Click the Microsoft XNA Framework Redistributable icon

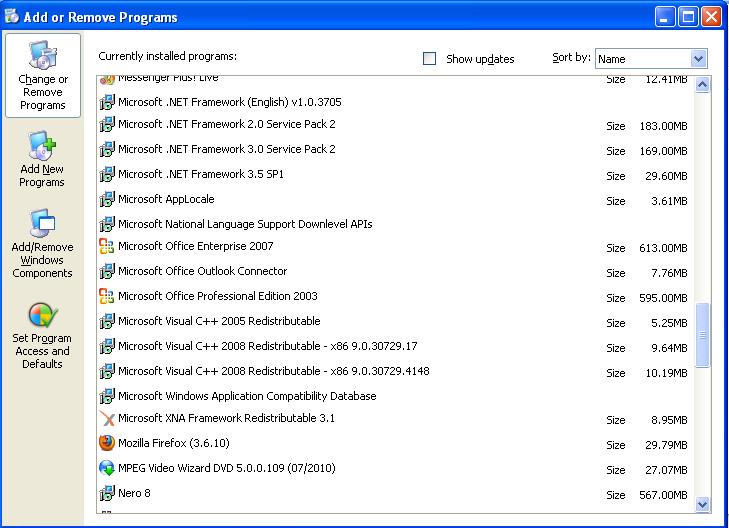(x=107, y=419)
